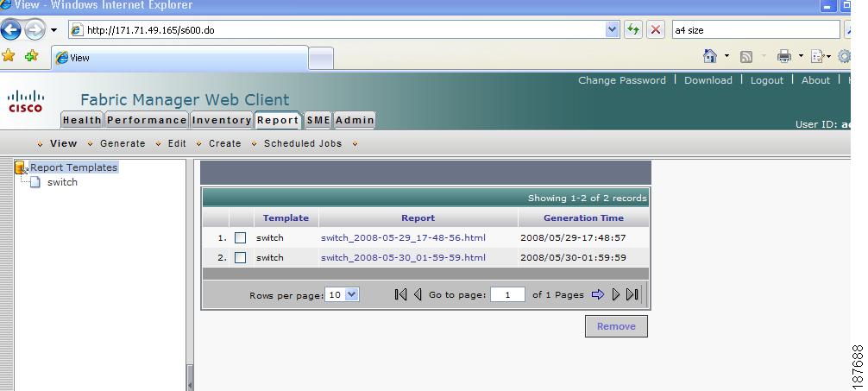Click the Add to Favorites star icon
Screen dimensions: 868x391
pos(32,55)
